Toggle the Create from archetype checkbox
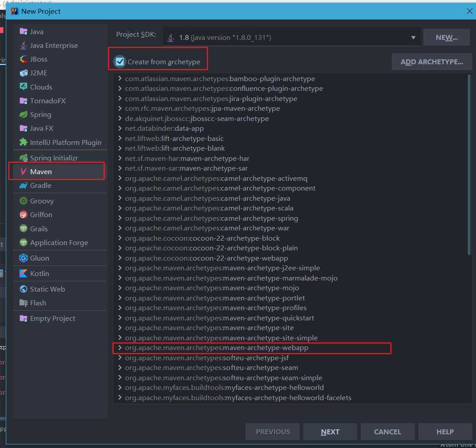The width and height of the screenshot is (476, 448). coord(120,62)
